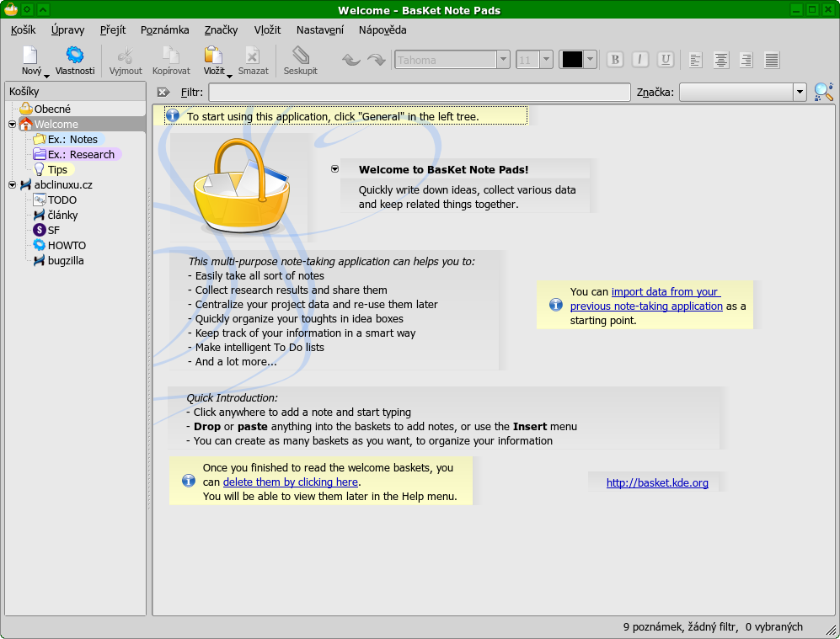The width and height of the screenshot is (840, 639).
Task: Toggle italic formatting
Action: point(640,60)
